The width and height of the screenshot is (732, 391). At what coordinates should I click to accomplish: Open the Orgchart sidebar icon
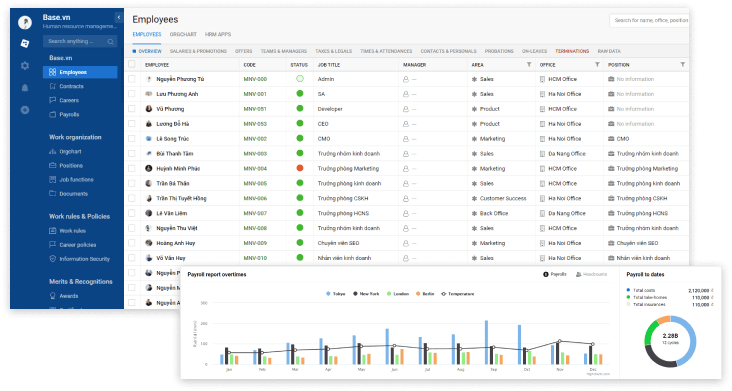coord(52,152)
